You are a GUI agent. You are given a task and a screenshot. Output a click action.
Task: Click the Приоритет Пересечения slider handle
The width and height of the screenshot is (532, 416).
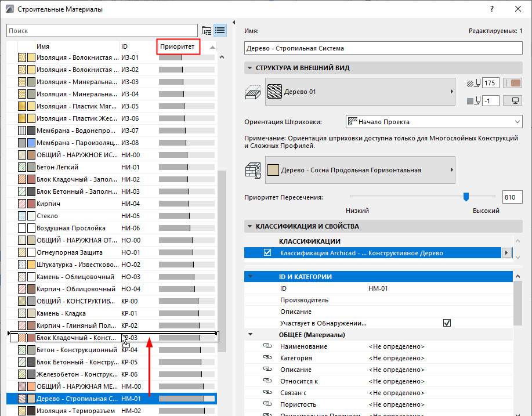(x=466, y=197)
